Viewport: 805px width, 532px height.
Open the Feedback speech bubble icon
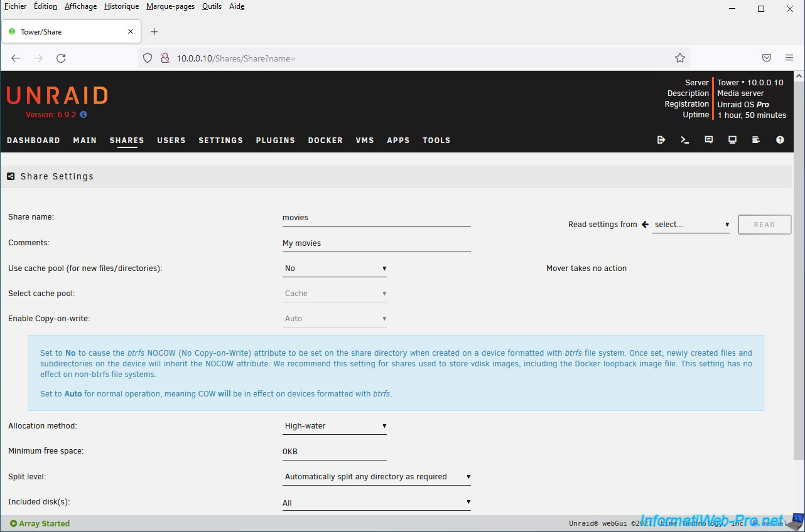point(708,140)
